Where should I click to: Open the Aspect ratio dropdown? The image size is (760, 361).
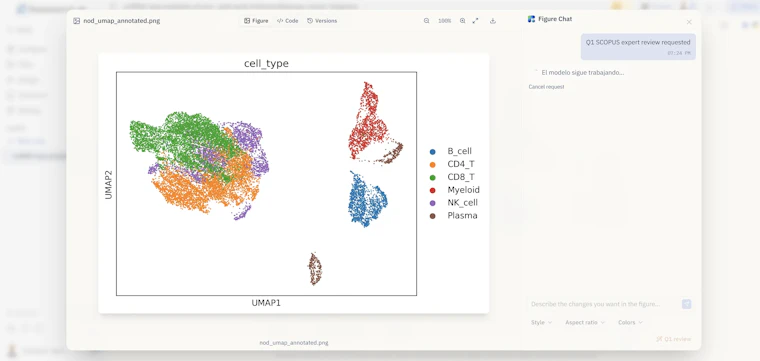[585, 322]
